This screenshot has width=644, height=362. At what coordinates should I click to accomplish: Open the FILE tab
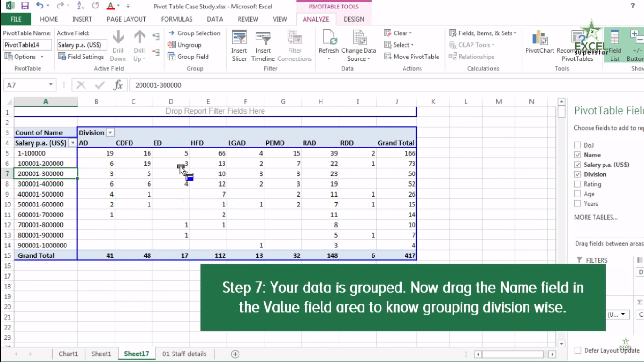(x=16, y=19)
